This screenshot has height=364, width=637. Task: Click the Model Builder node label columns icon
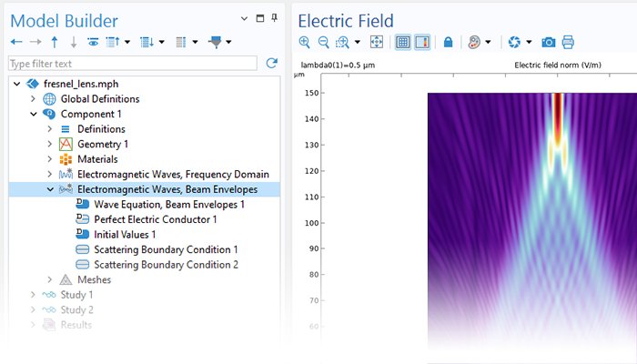(181, 42)
